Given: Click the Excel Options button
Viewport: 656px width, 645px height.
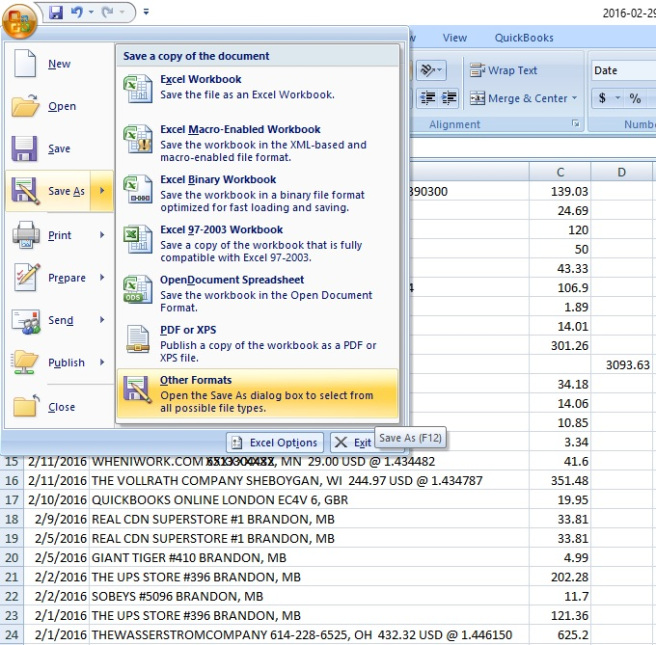Looking at the screenshot, I should pyautogui.click(x=275, y=443).
